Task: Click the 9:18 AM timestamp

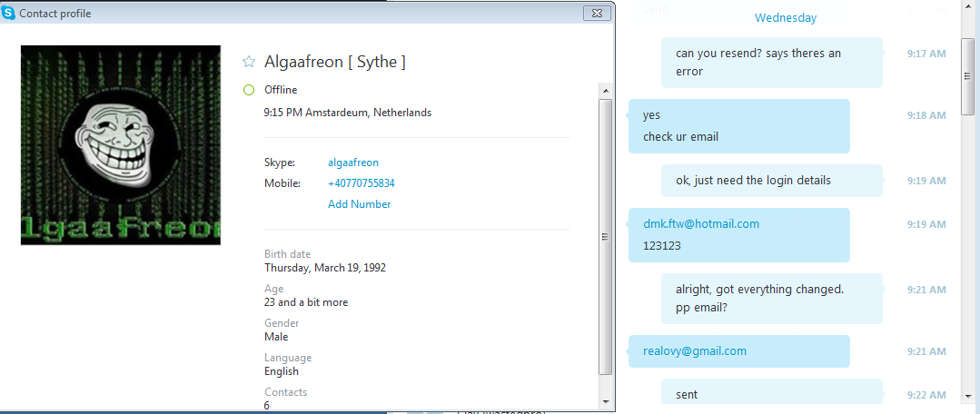Action: coord(926,115)
